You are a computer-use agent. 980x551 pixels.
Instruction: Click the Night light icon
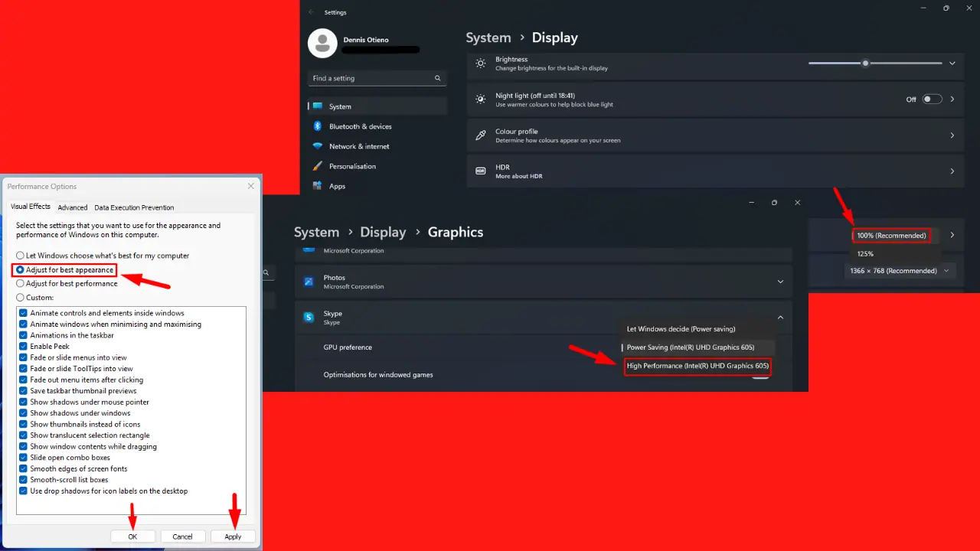tap(481, 99)
